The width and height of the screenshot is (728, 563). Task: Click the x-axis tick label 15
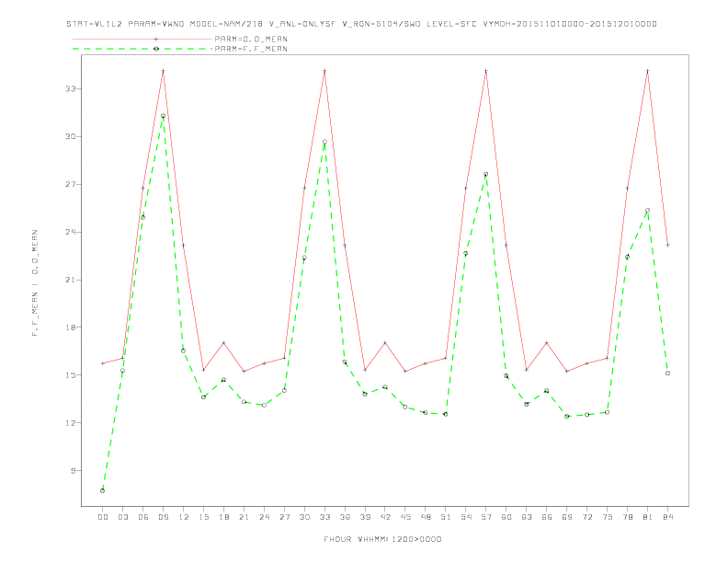click(x=203, y=517)
